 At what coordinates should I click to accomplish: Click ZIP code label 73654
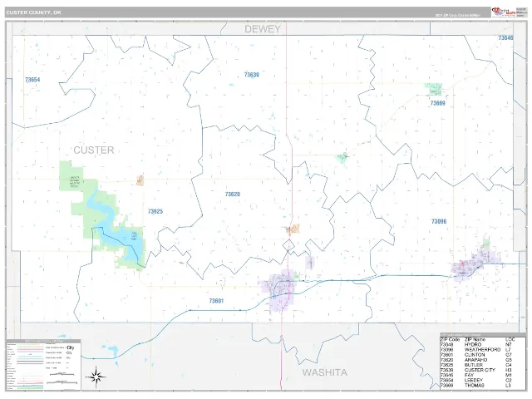[32, 80]
